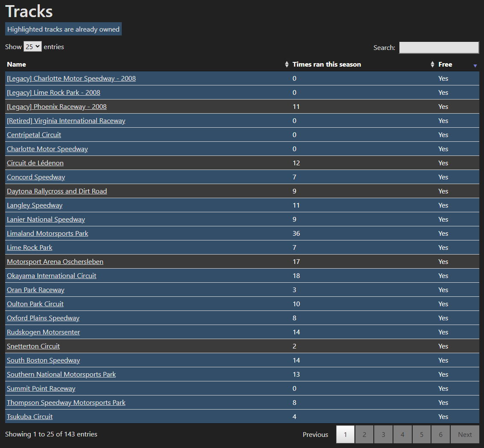The height and width of the screenshot is (448, 484).
Task: Click the 12 times-ran value for Circuit de Lédenon
Action: [296, 163]
